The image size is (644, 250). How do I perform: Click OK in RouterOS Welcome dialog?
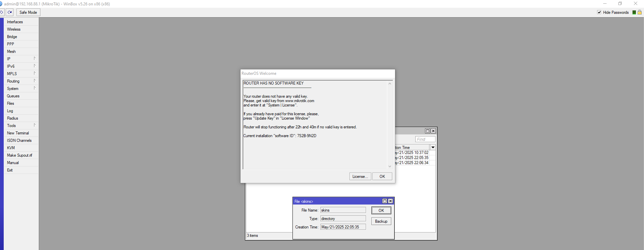382,177
